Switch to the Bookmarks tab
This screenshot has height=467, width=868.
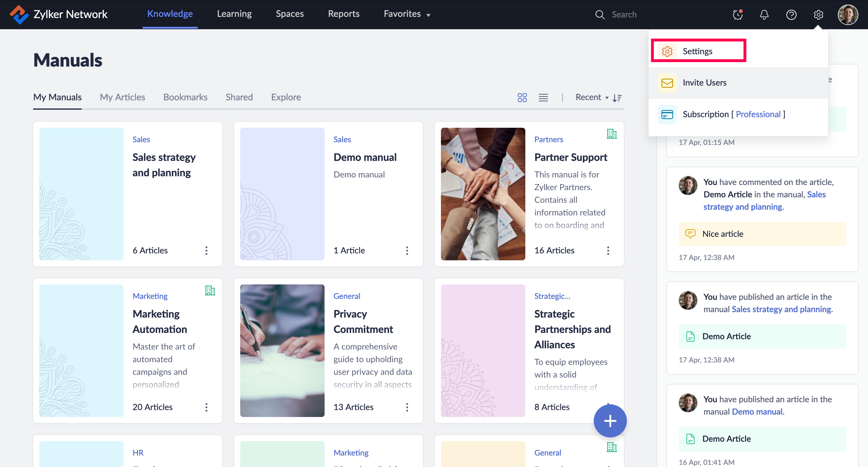click(185, 97)
